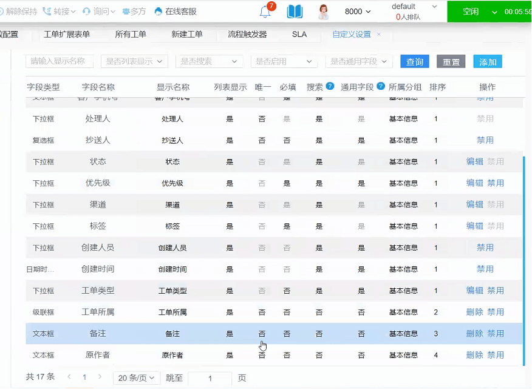Open the 是否启用 filter dropdown
Screen dimensions: 532x392
284,61
